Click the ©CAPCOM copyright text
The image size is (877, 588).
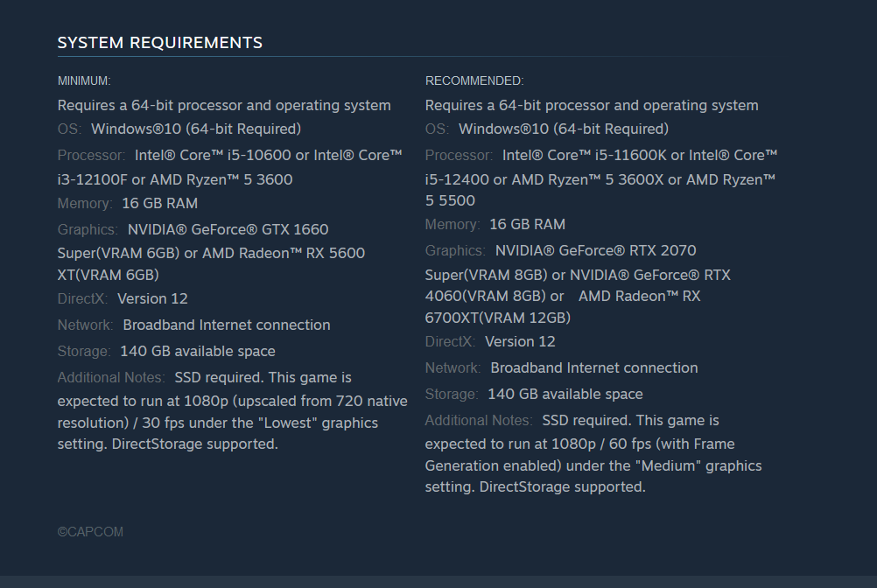[x=90, y=531]
